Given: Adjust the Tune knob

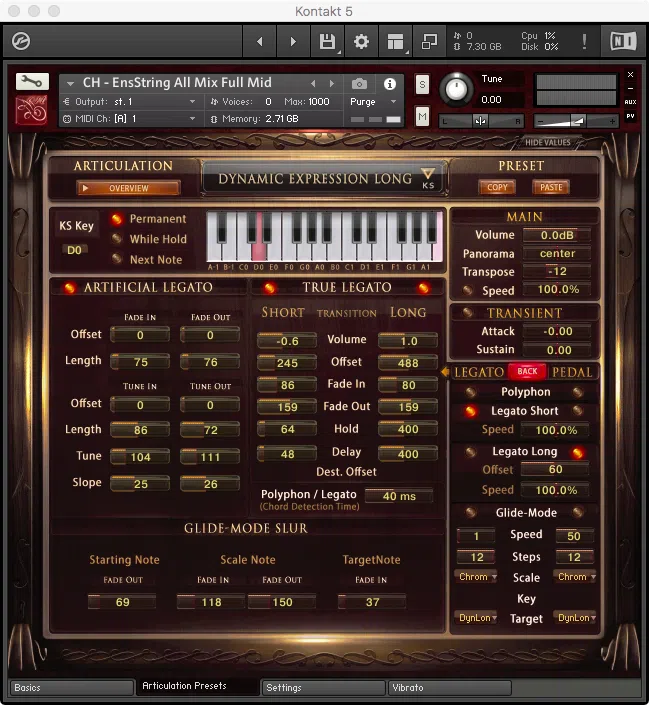Looking at the screenshot, I should (456, 88).
